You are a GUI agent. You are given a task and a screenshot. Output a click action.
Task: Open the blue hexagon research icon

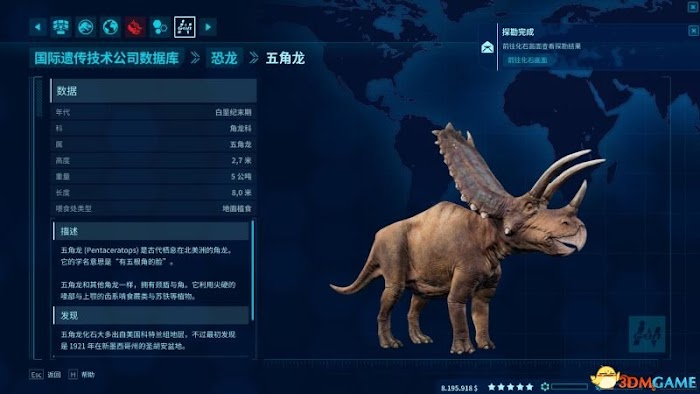159,27
